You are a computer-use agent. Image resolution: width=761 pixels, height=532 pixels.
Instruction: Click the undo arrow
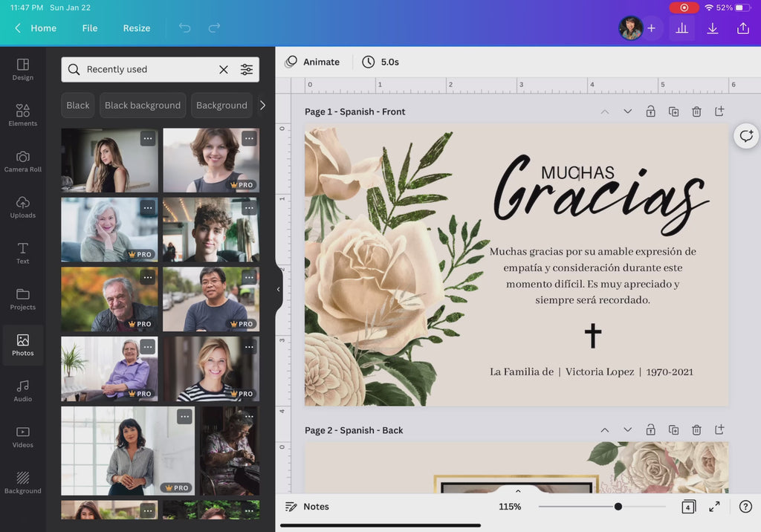click(x=184, y=27)
